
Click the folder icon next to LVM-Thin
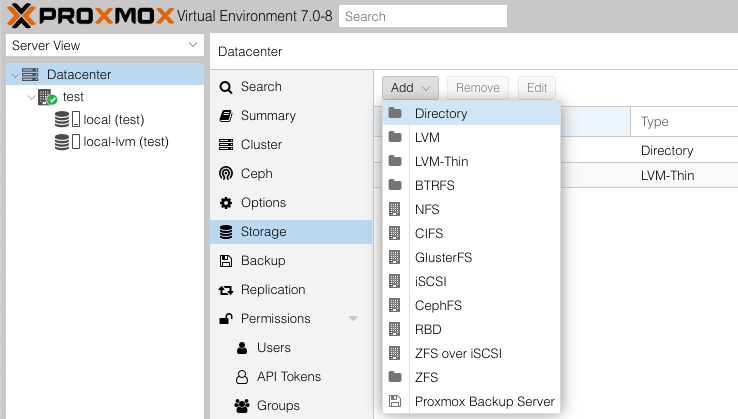(x=395, y=161)
